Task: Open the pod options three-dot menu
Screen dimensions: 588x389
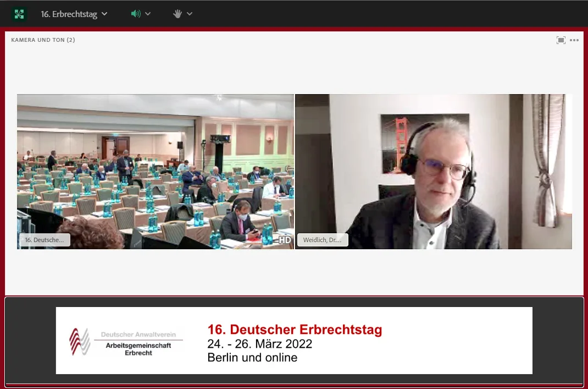Action: tap(574, 40)
